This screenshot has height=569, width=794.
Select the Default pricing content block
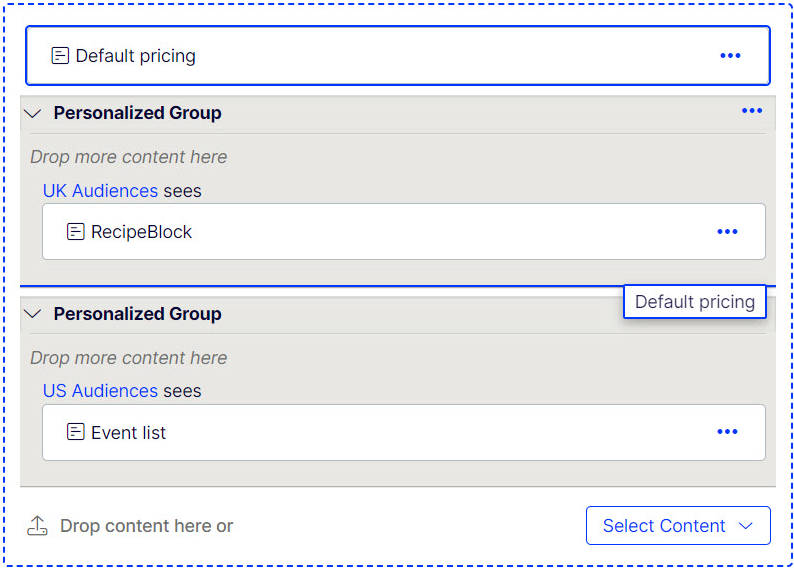tap(398, 56)
